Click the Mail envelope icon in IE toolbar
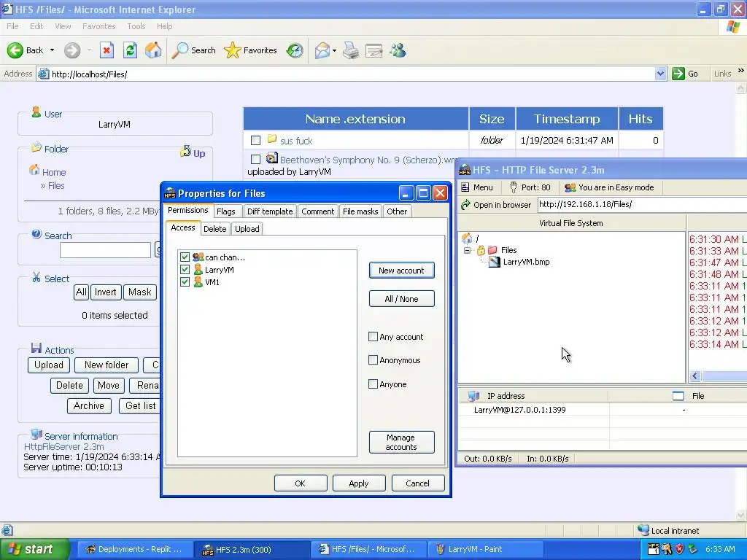The width and height of the screenshot is (747, 560). pyautogui.click(x=322, y=50)
